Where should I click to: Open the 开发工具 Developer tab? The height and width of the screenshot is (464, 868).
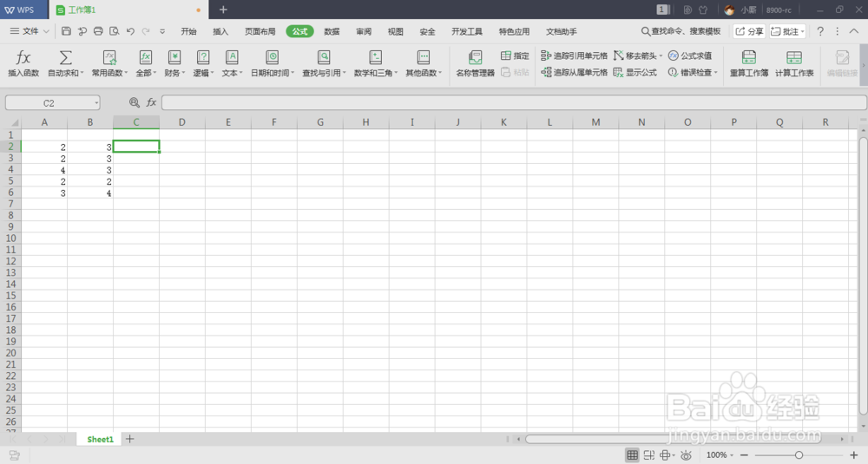tap(467, 31)
